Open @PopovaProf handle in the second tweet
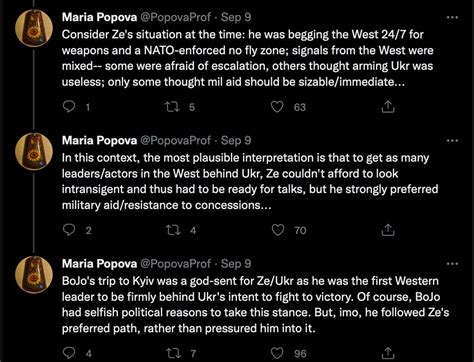474x362 pixels. 175,141
